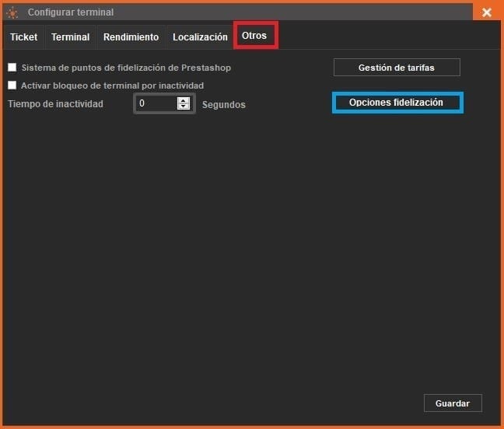This screenshot has height=429, width=504.
Task: Click the 'Activar bloqueo de terminal' label text
Action: coord(113,85)
